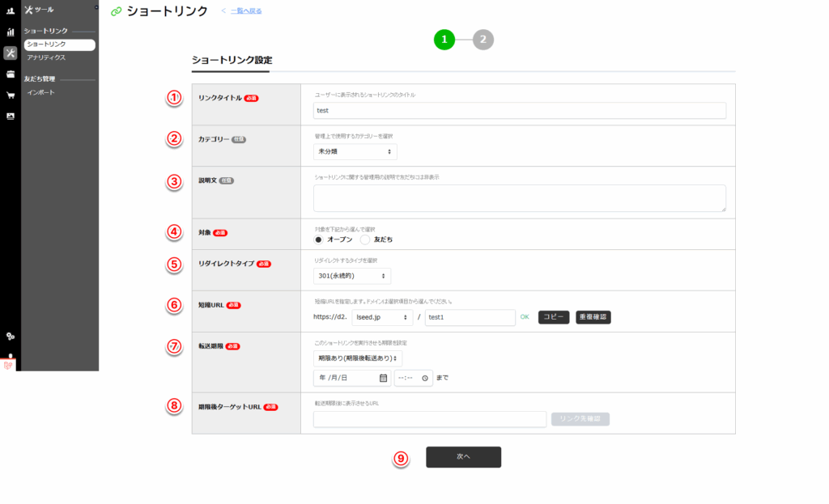Select the tools wrench icon in sidebar
829x504 pixels.
click(x=11, y=53)
